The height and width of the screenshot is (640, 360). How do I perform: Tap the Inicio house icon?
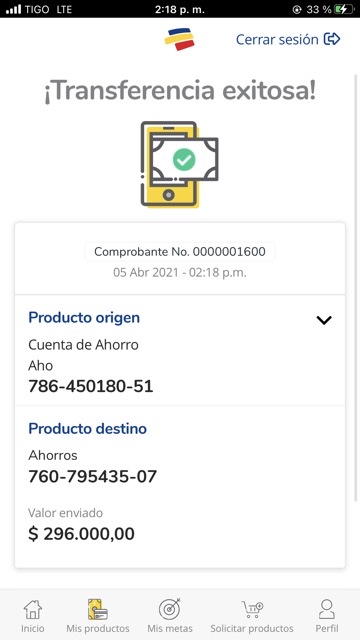pos(33,609)
